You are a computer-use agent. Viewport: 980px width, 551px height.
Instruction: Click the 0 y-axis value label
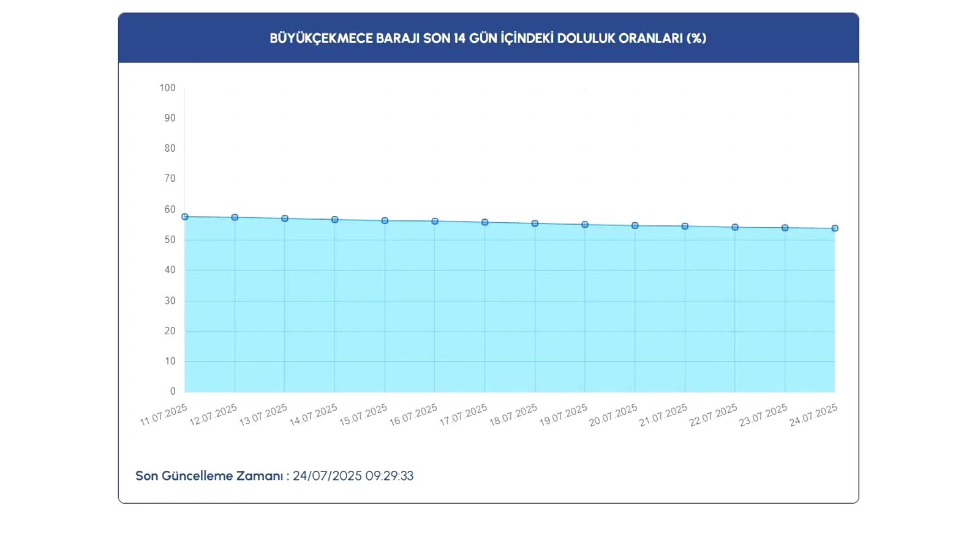point(173,391)
